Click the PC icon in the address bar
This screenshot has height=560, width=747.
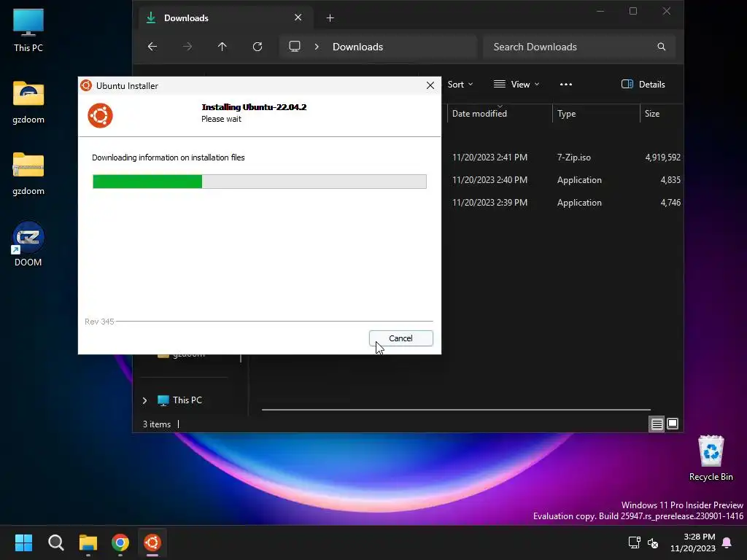click(x=295, y=47)
